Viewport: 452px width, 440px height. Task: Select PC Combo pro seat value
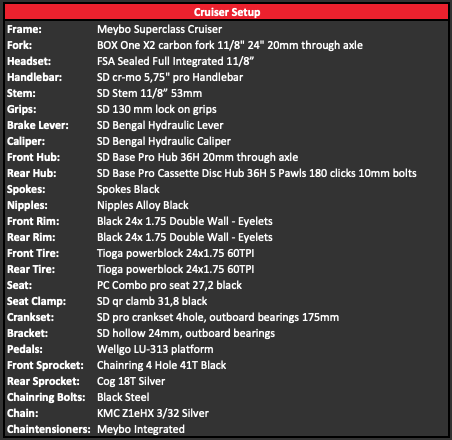[x=169, y=285]
